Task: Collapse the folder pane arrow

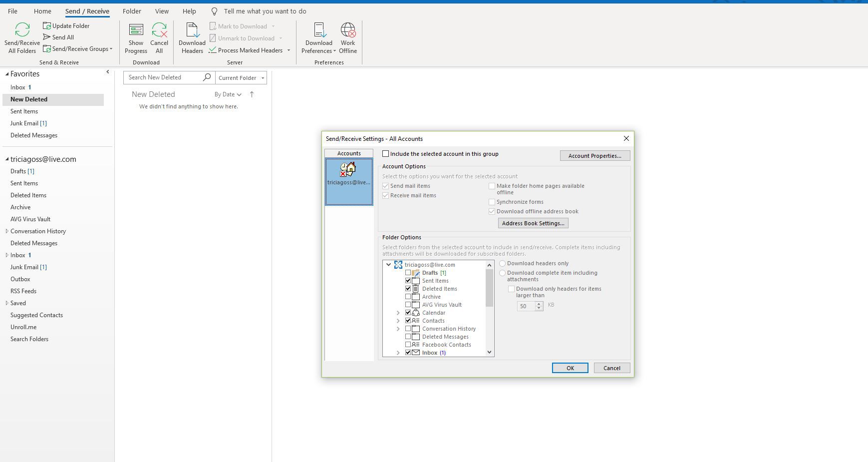Action: 107,72
